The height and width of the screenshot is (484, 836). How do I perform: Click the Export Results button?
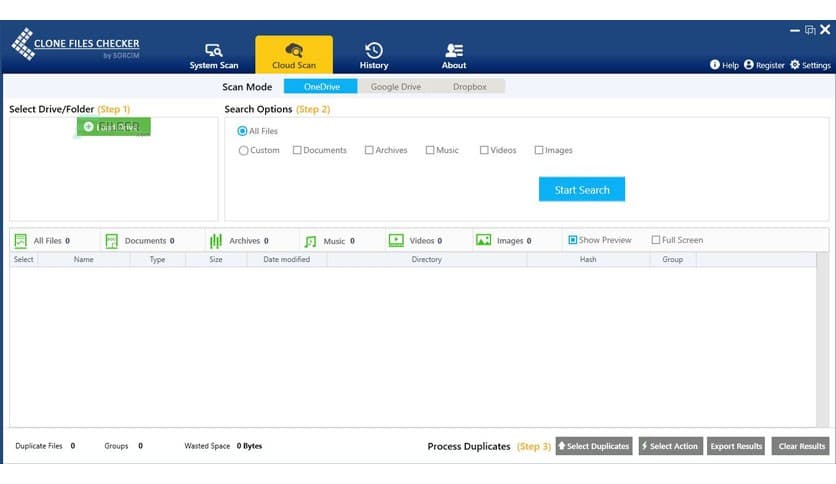click(x=736, y=446)
